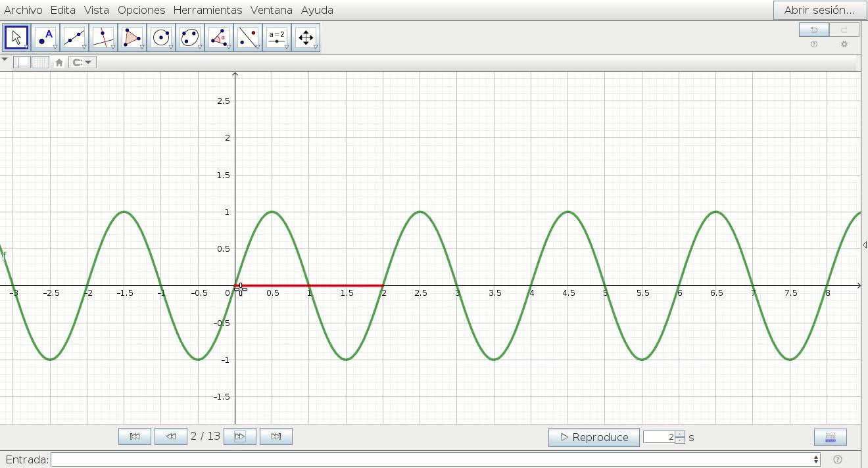Open the Herramientas menu
Image resolution: width=868 pixels, height=468 pixels.
pos(208,10)
